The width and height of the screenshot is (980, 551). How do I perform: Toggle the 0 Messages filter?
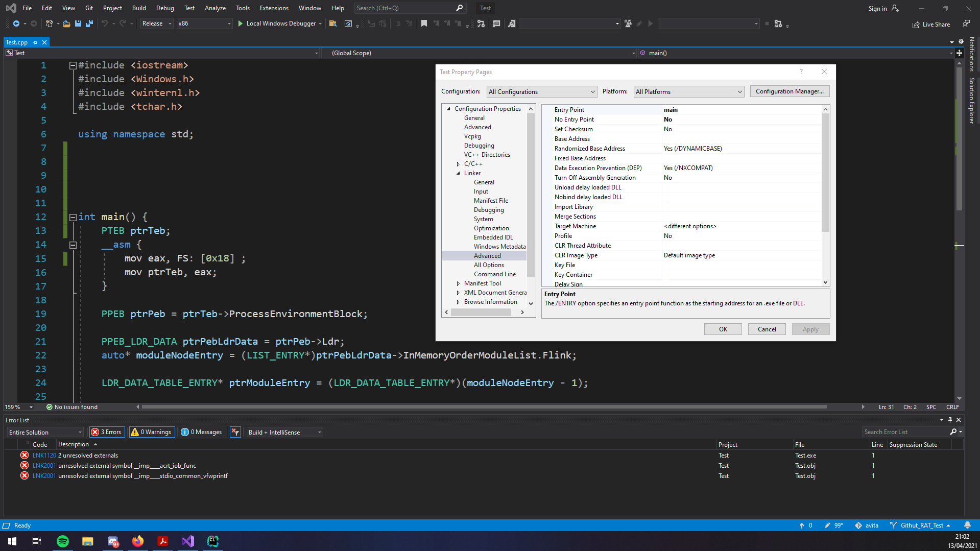click(x=202, y=432)
